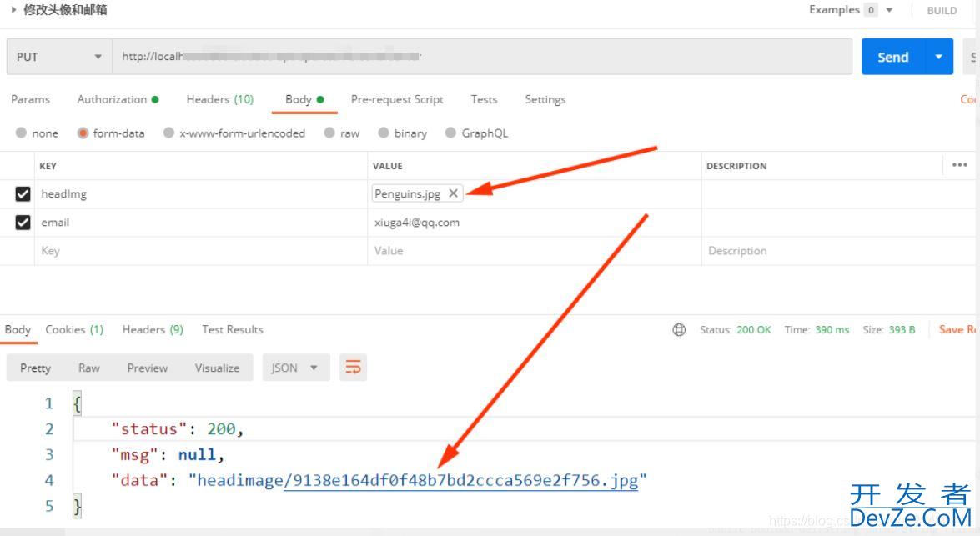
Task: Click the Penguins.jpg file value
Action: (x=408, y=193)
